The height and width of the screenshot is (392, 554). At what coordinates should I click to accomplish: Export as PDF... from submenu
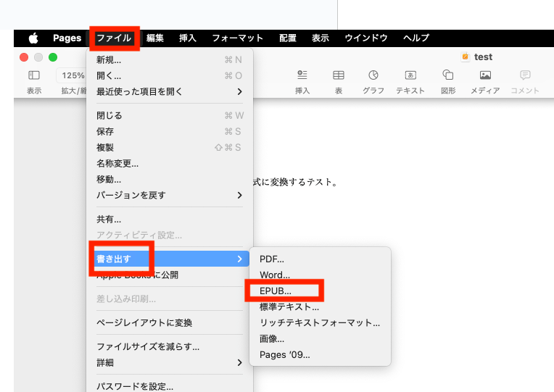coord(320,259)
